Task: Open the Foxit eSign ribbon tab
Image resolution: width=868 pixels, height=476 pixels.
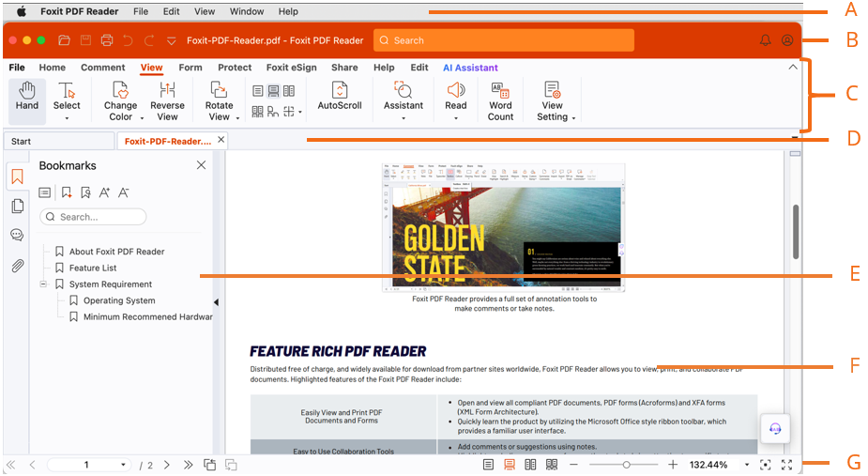Action: 291,68
